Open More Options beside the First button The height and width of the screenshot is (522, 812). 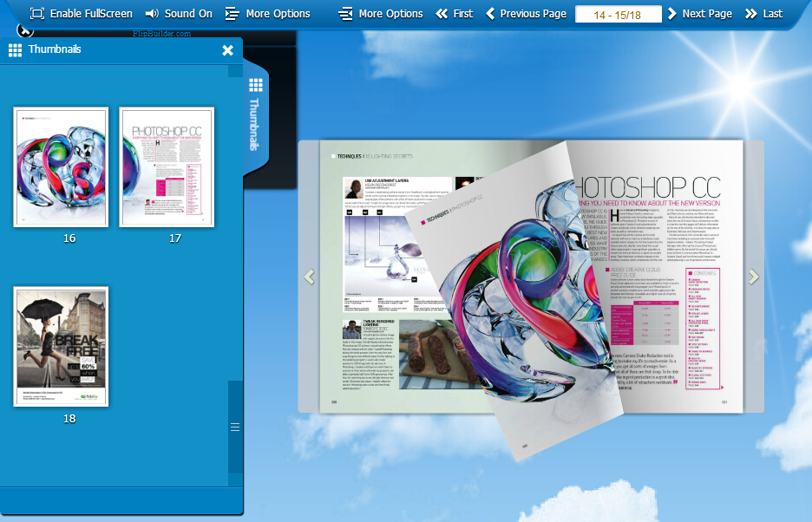click(380, 13)
